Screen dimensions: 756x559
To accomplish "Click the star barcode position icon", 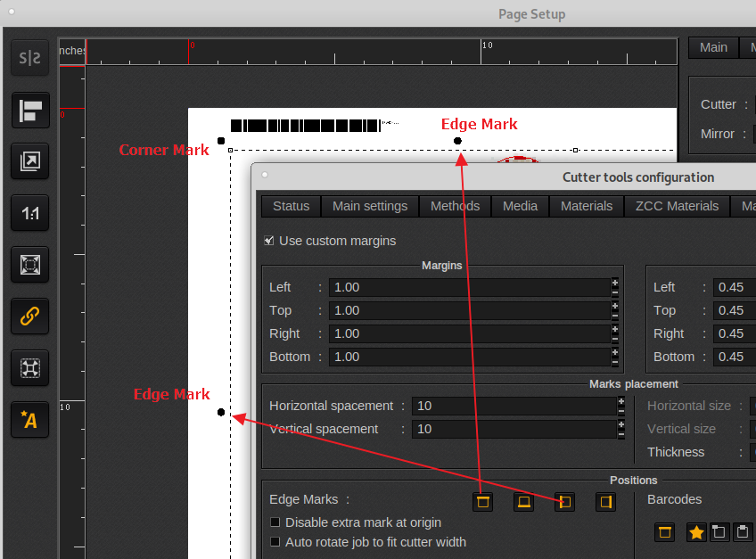I will (696, 532).
